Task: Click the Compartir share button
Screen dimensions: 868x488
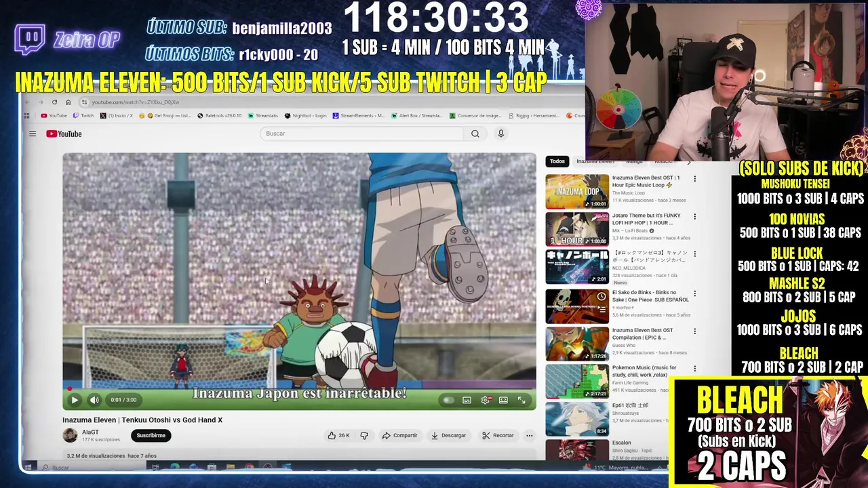Action: tap(399, 435)
